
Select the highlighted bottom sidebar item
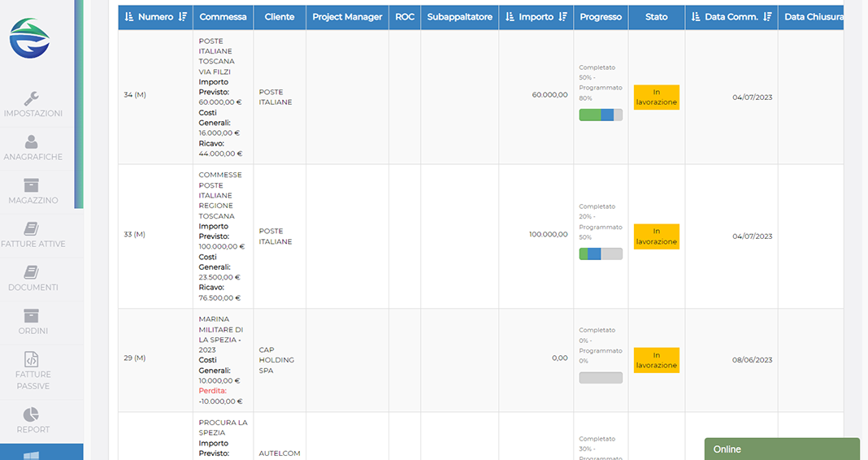[41, 452]
